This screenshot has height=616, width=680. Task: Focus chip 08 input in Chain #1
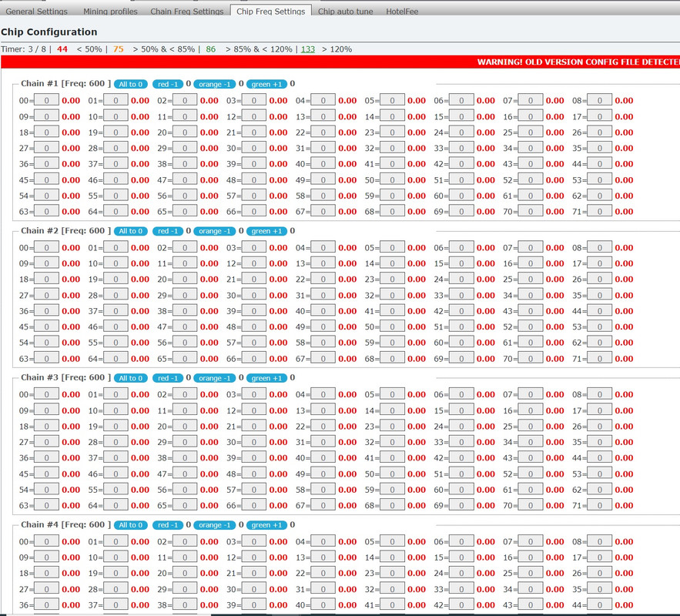(x=600, y=100)
